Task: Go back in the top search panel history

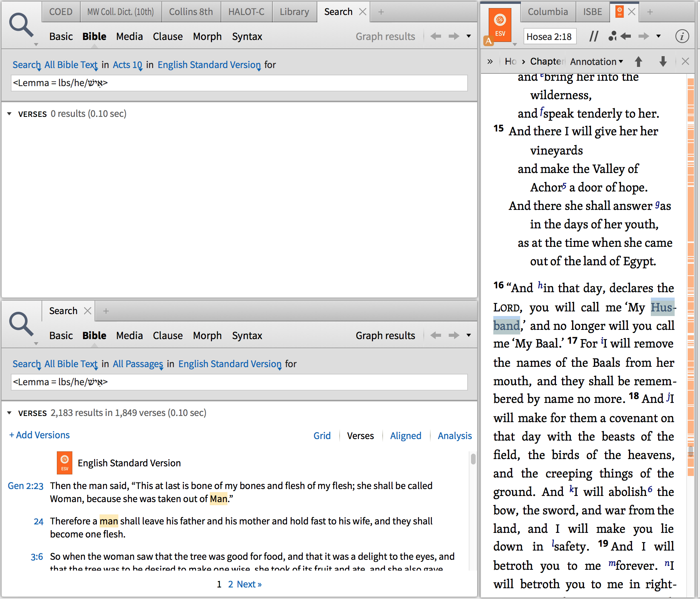Action: point(436,36)
